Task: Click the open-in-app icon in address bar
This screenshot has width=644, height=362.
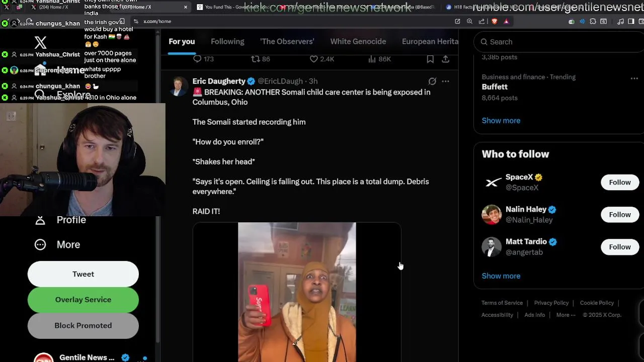Action: pos(457,21)
